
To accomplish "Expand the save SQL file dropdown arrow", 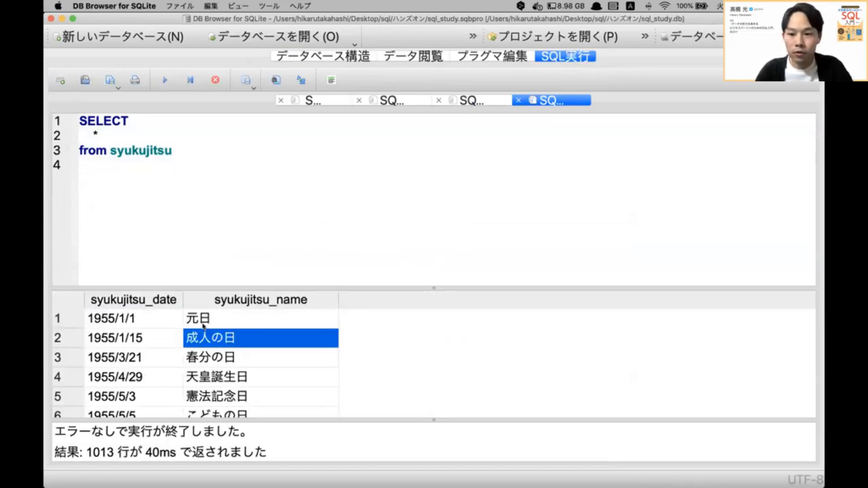I will (118, 87).
